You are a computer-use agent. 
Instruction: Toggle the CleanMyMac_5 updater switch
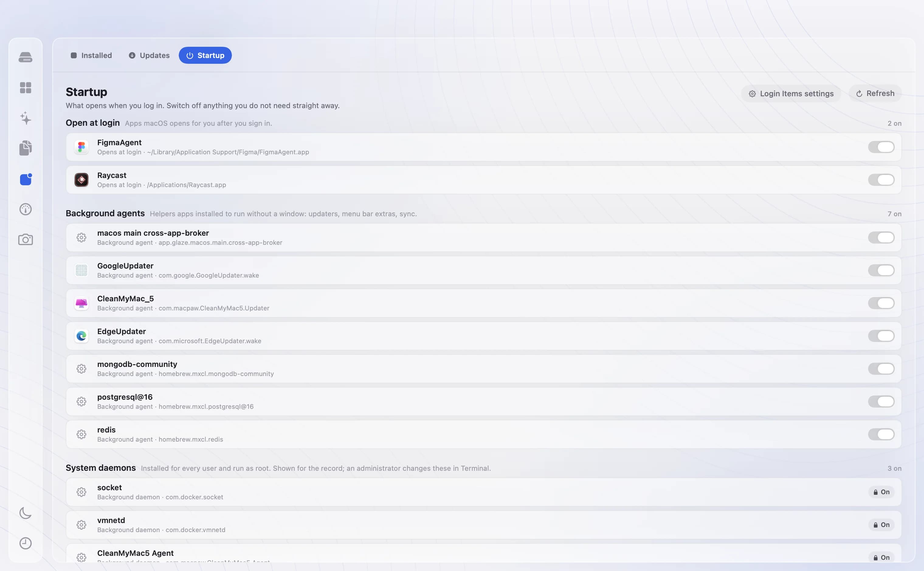pos(881,303)
